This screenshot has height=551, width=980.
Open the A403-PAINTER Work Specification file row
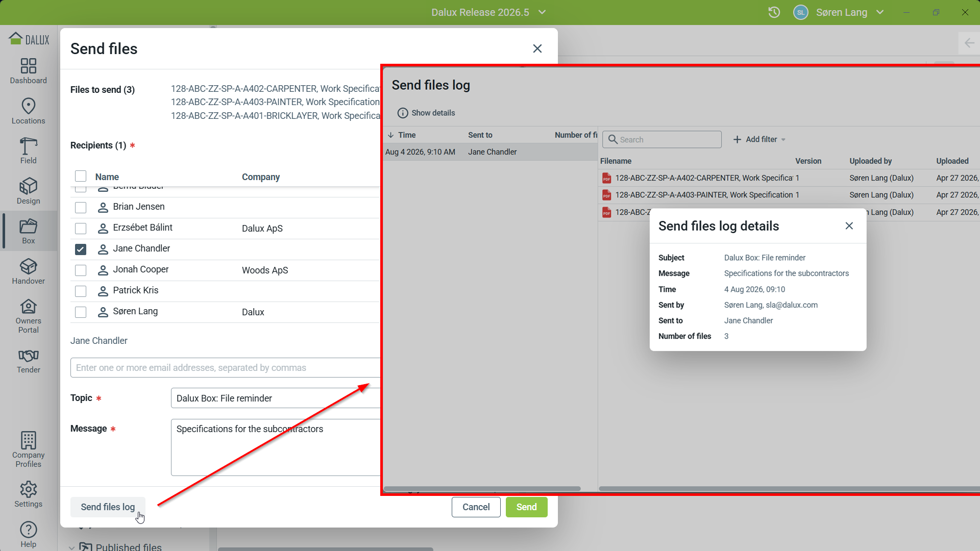(789, 195)
